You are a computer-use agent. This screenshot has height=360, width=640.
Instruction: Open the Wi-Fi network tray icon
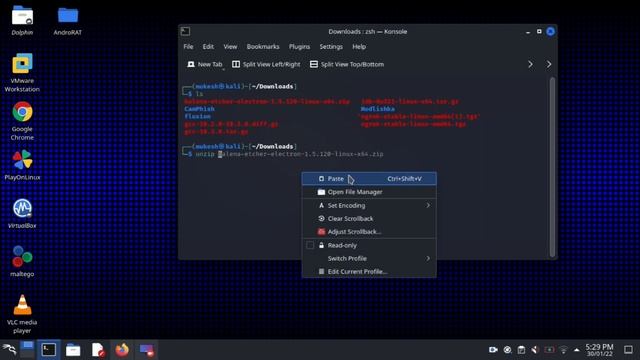click(x=564, y=350)
